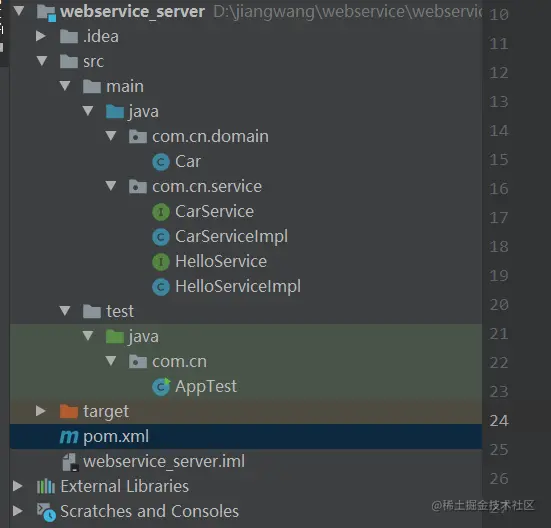Select the HelloService label
The width and height of the screenshot is (551, 528).
[x=221, y=261]
